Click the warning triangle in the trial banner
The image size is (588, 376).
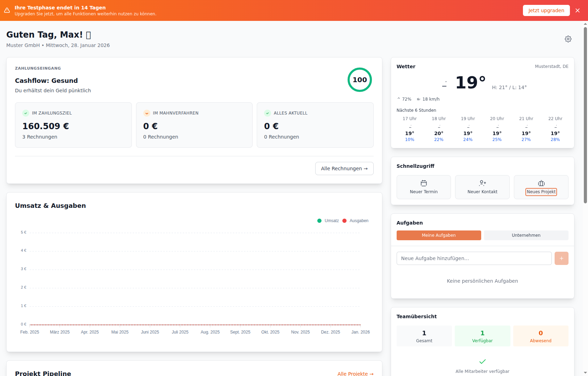pos(7,10)
